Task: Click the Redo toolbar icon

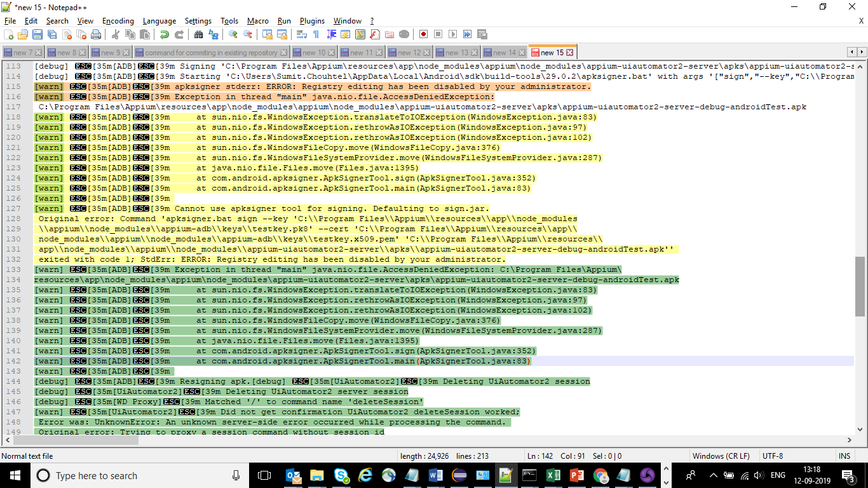Action: pos(179,34)
